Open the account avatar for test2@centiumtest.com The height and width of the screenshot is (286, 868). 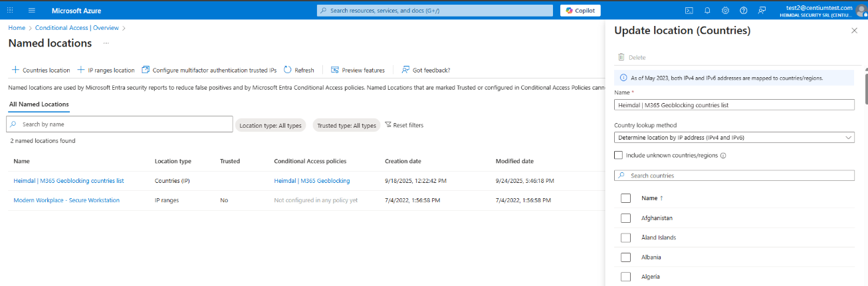point(861,11)
